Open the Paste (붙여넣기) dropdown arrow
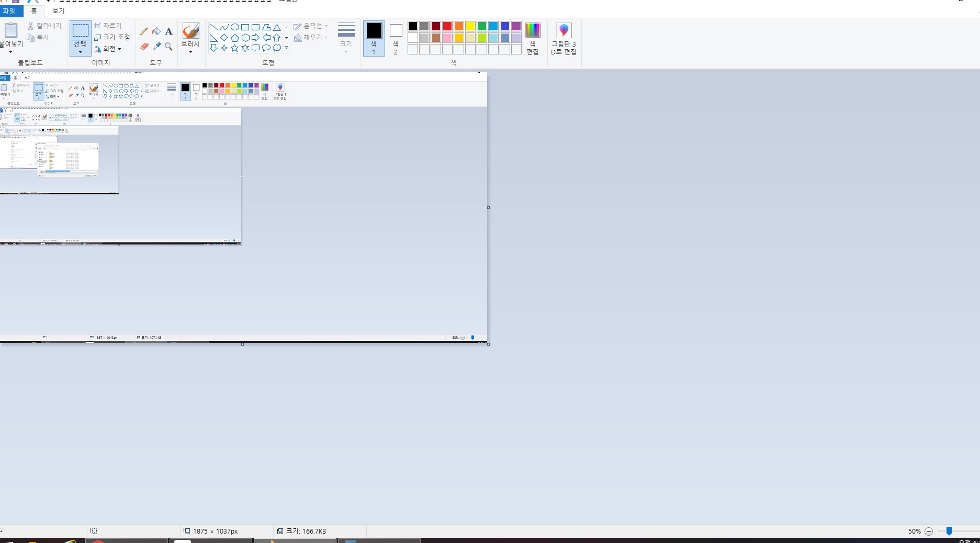The height and width of the screenshot is (543, 980). pyautogui.click(x=10, y=52)
